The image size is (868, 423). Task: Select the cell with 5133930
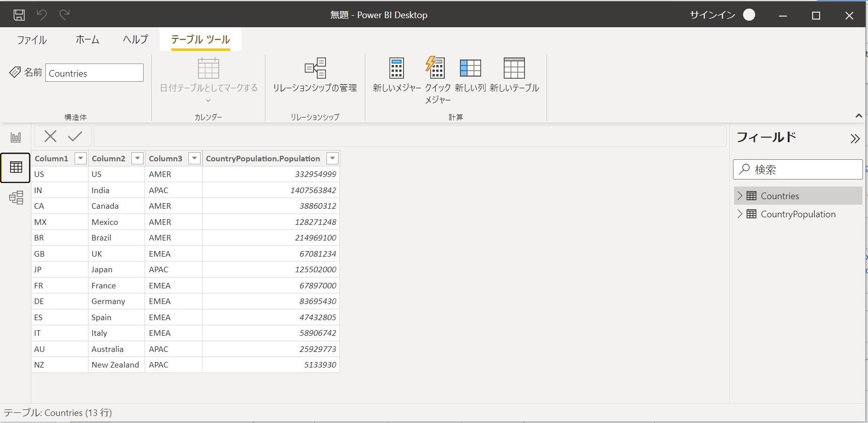point(271,365)
